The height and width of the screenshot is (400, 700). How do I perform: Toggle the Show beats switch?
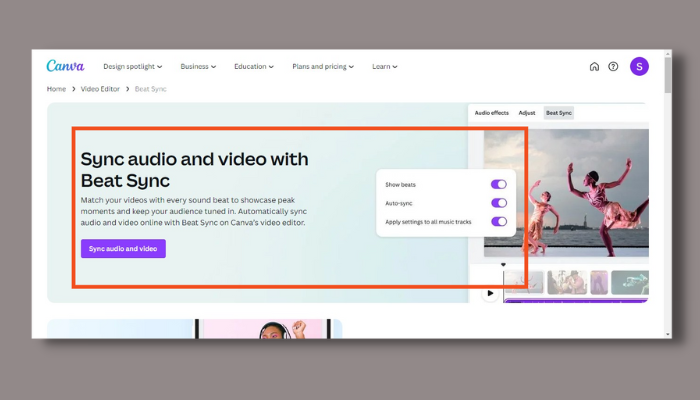click(x=499, y=184)
